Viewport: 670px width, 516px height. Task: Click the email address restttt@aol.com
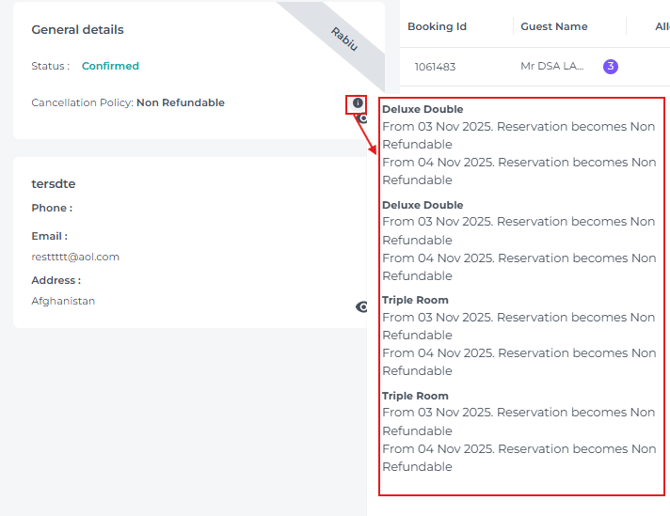click(75, 257)
